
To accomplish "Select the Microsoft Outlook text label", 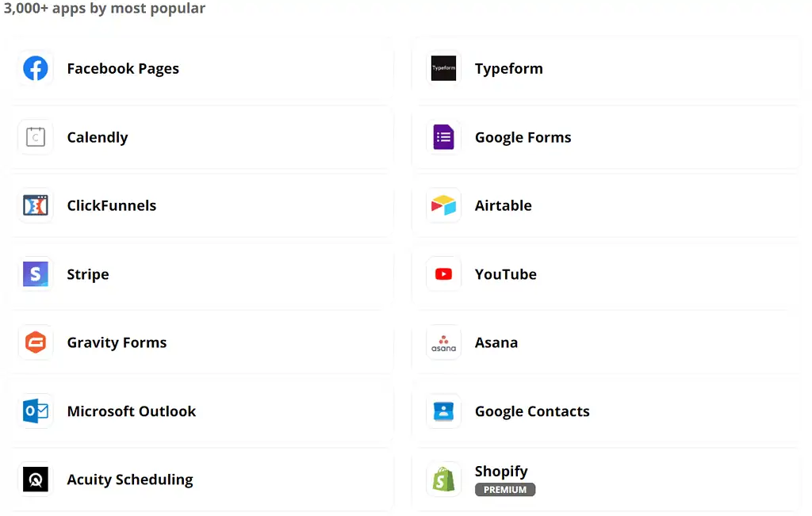I will pos(131,411).
